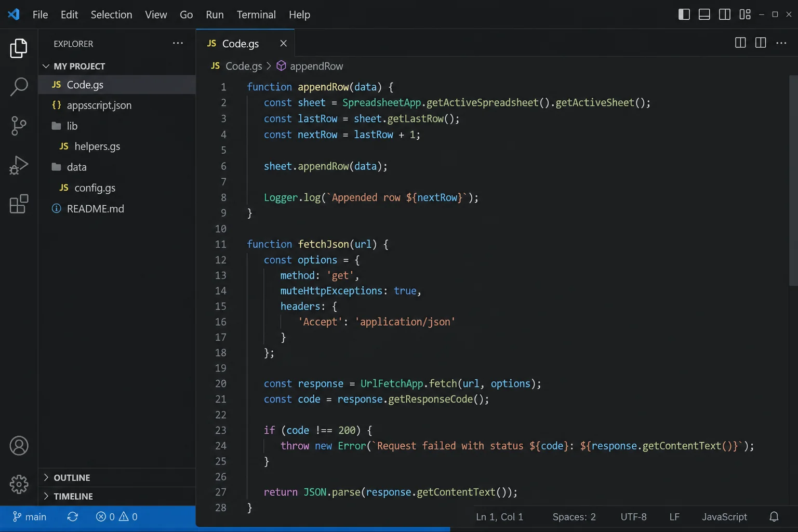The image size is (798, 532).
Task: Open config.gs file in Explorer
Action: point(117,188)
